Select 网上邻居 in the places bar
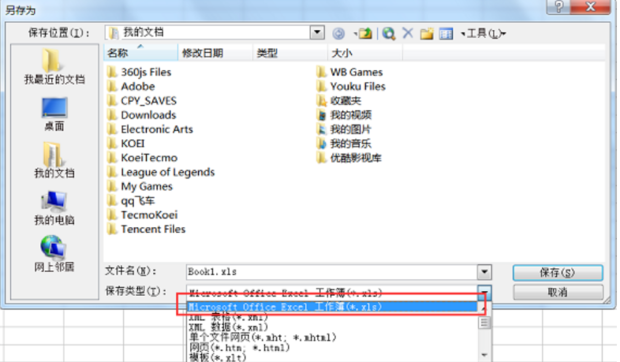 click(x=54, y=254)
